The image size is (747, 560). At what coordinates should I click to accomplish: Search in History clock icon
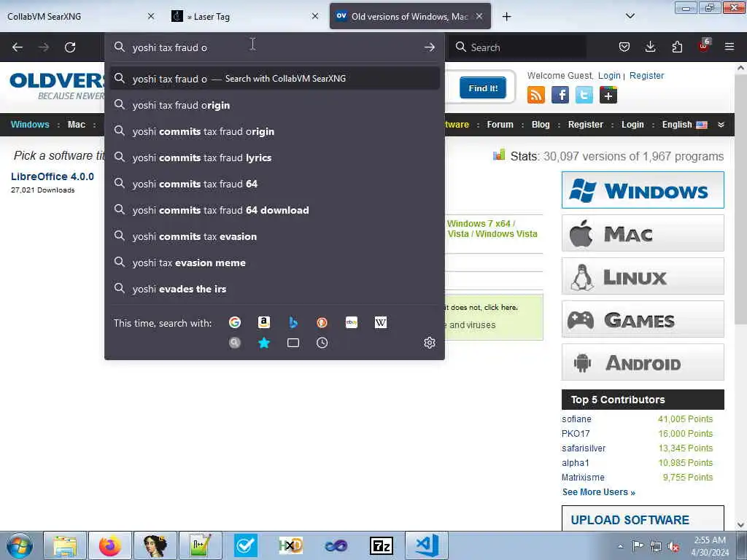pyautogui.click(x=322, y=343)
